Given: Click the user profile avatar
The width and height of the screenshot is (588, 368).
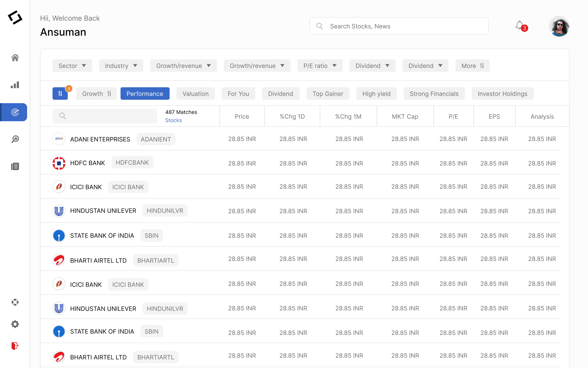Looking at the screenshot, I should point(559,26).
